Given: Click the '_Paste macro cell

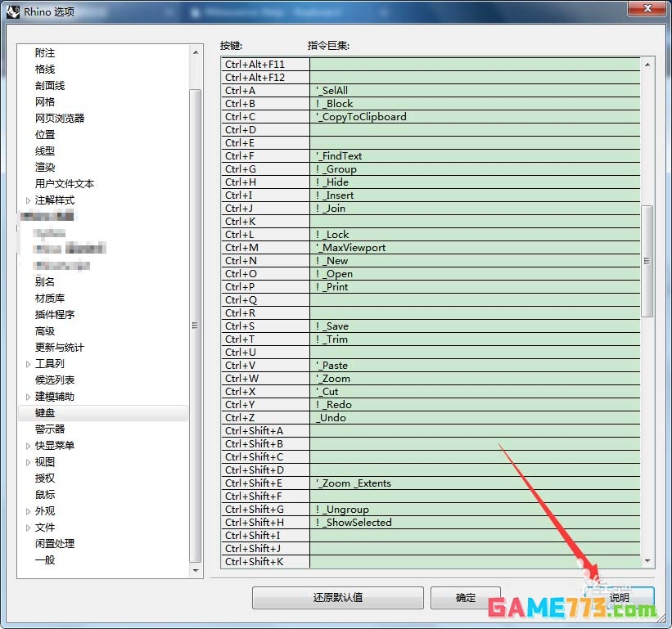Looking at the screenshot, I should point(475,366).
